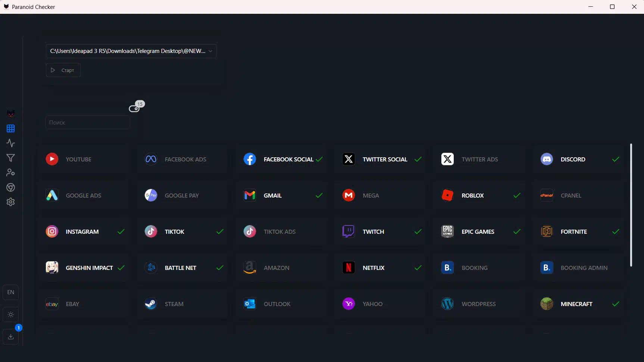Toggle the switch with the 15 badge
The height and width of the screenshot is (362, 644).
point(134,109)
